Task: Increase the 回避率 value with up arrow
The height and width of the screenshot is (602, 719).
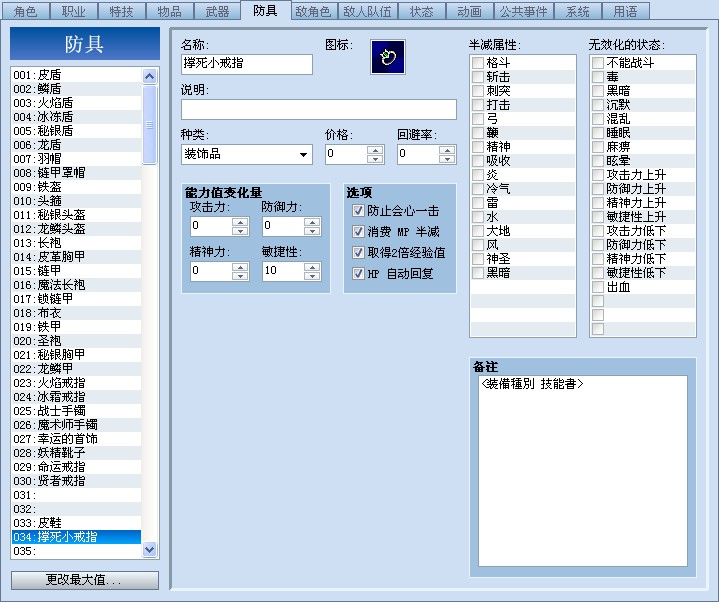Action: tap(447, 150)
